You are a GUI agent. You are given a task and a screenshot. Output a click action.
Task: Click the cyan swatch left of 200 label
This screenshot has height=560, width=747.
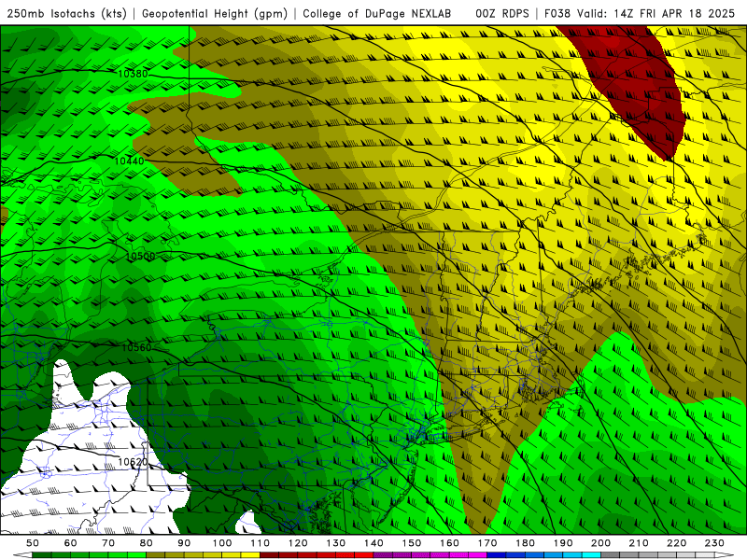(x=592, y=555)
